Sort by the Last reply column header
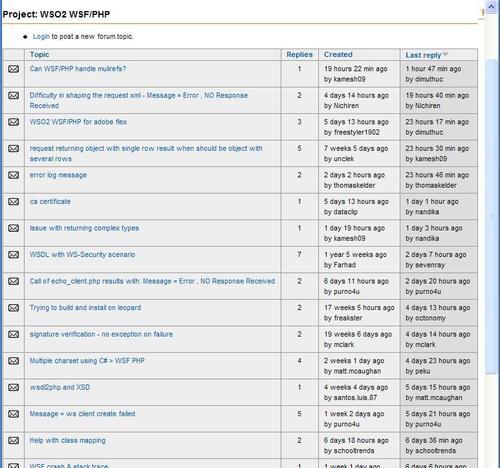Screen dimensions: 500x468 (x=423, y=55)
